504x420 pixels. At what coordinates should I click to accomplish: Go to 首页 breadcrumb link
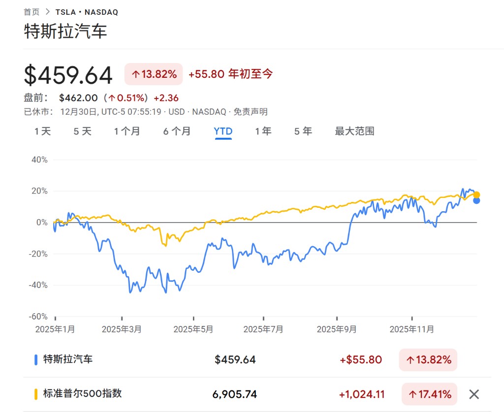pos(31,12)
